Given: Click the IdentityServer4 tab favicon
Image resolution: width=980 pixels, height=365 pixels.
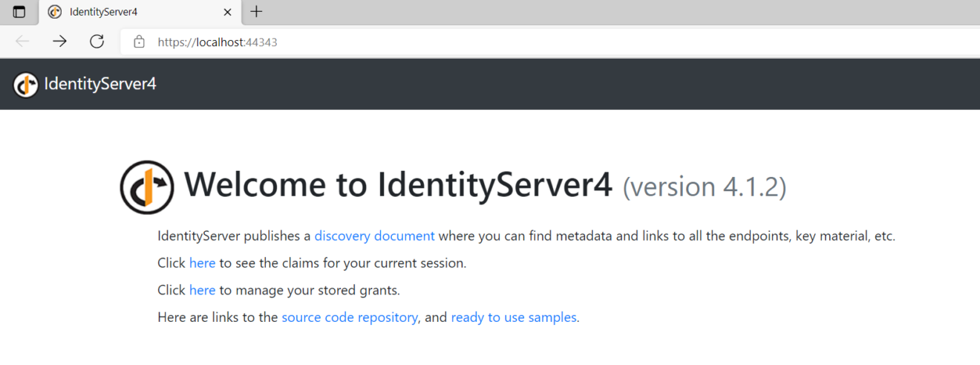Looking at the screenshot, I should [x=54, y=12].
